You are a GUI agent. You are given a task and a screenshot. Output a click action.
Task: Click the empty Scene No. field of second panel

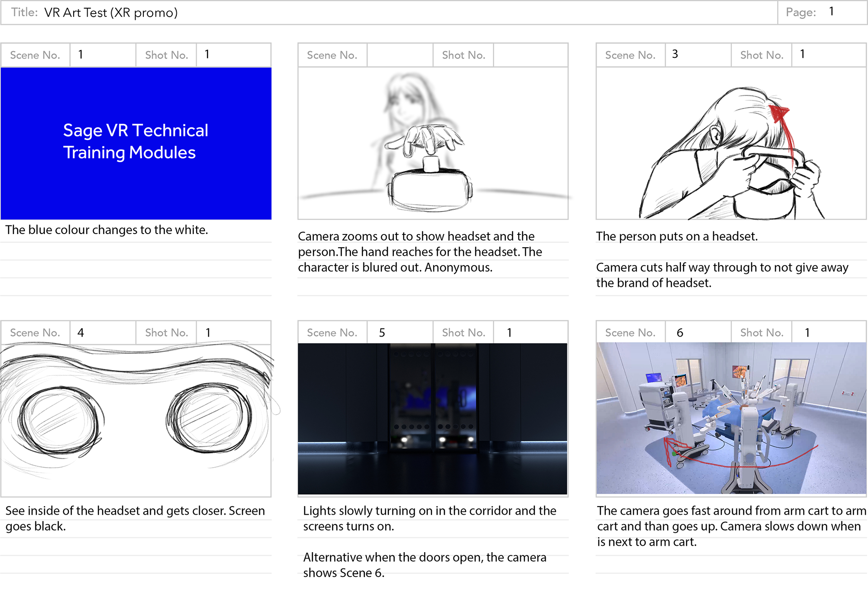pyautogui.click(x=400, y=55)
